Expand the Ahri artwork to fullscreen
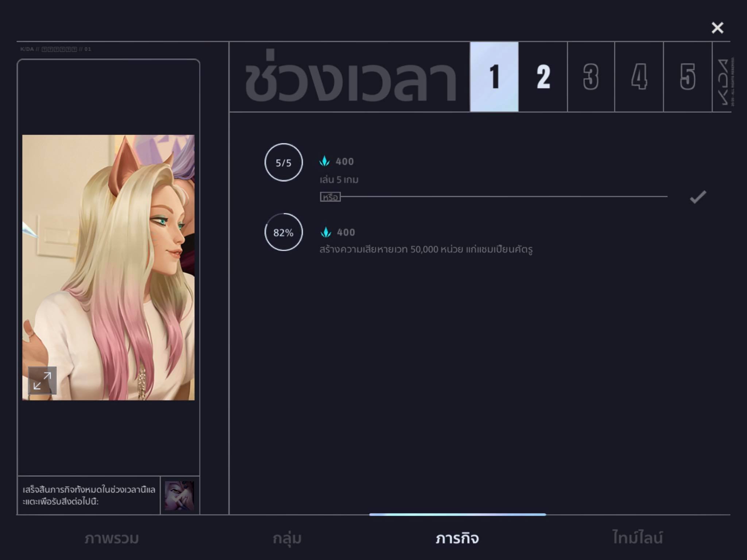The width and height of the screenshot is (747, 560). coord(42,381)
